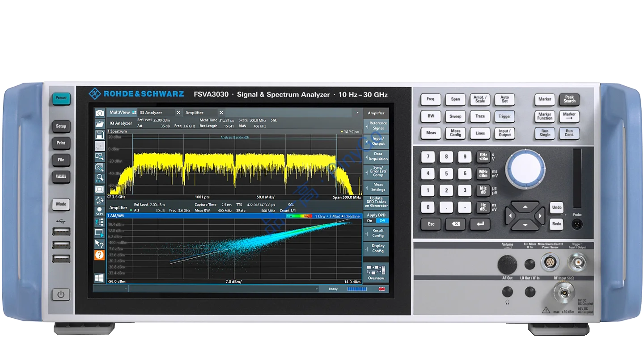
Task: Click the sequencer refresh icon
Action: tap(100, 200)
